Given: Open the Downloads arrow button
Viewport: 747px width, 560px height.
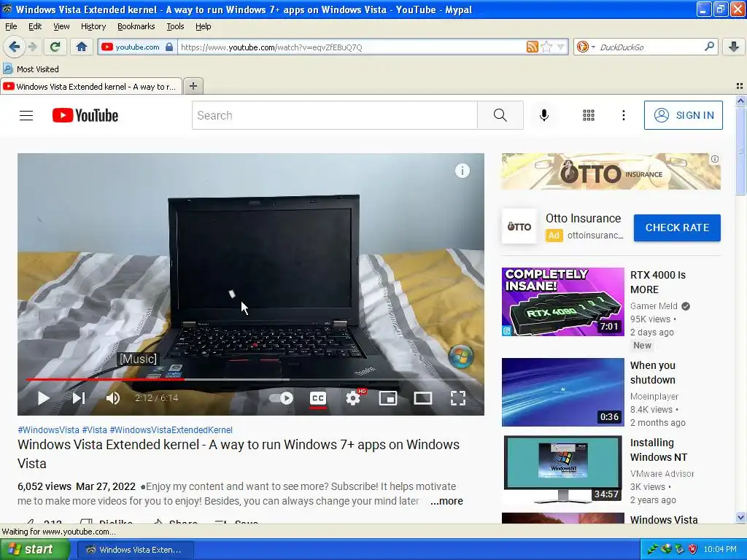Looking at the screenshot, I should coord(734,47).
